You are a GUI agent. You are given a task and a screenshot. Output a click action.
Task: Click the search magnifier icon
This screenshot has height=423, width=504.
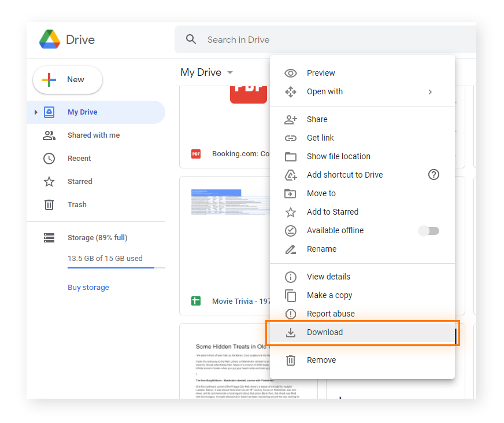[x=191, y=39]
